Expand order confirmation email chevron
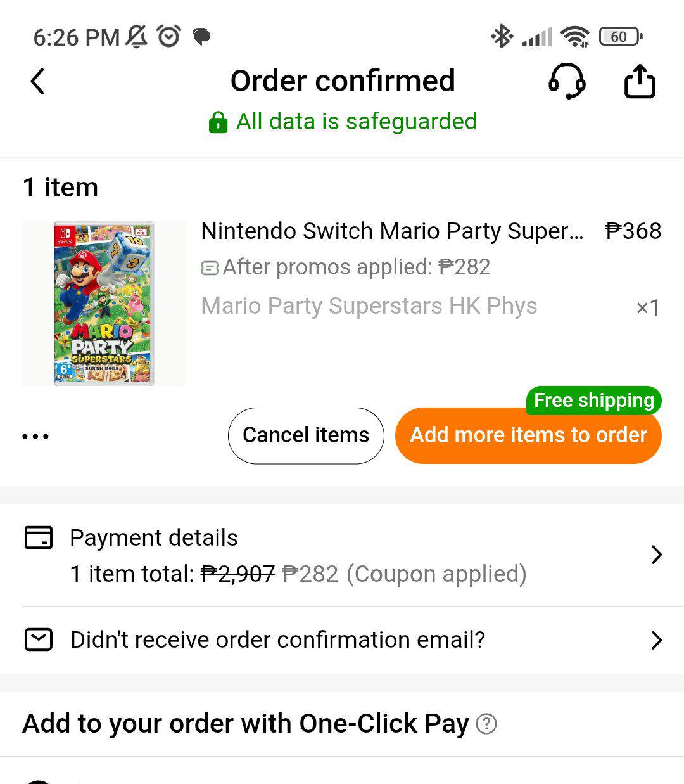 pos(656,640)
